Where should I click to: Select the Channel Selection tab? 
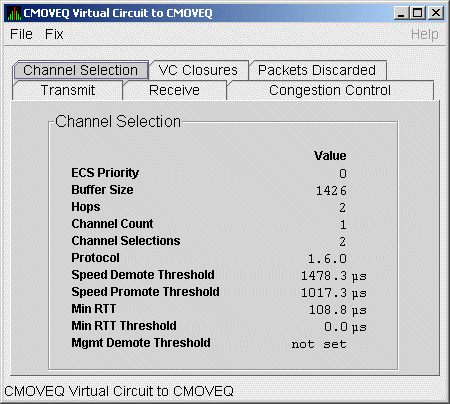point(81,70)
